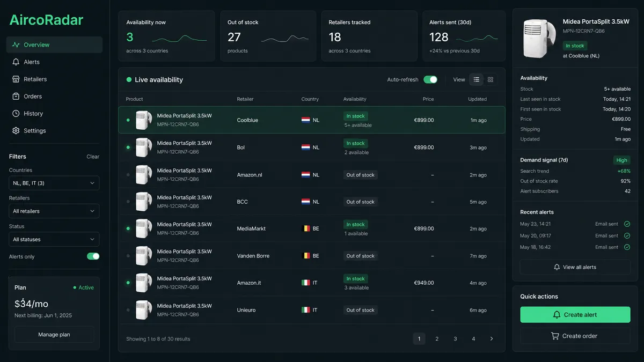
Task: Sort by the Updated column header
Action: pos(477,99)
